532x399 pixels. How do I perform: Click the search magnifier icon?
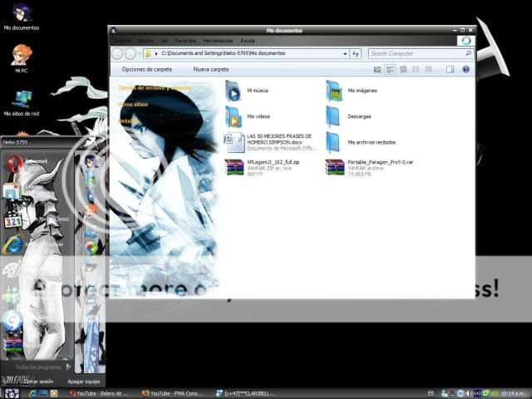468,53
